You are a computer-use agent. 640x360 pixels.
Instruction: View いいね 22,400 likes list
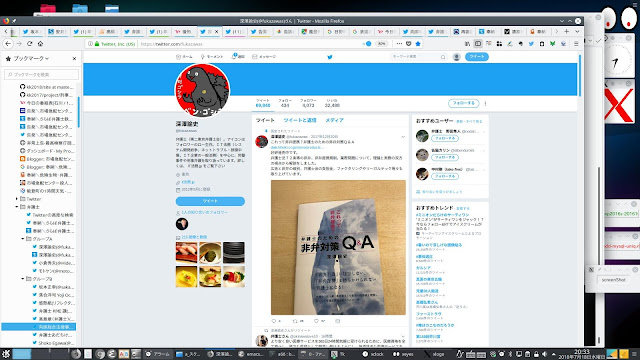pos(332,103)
